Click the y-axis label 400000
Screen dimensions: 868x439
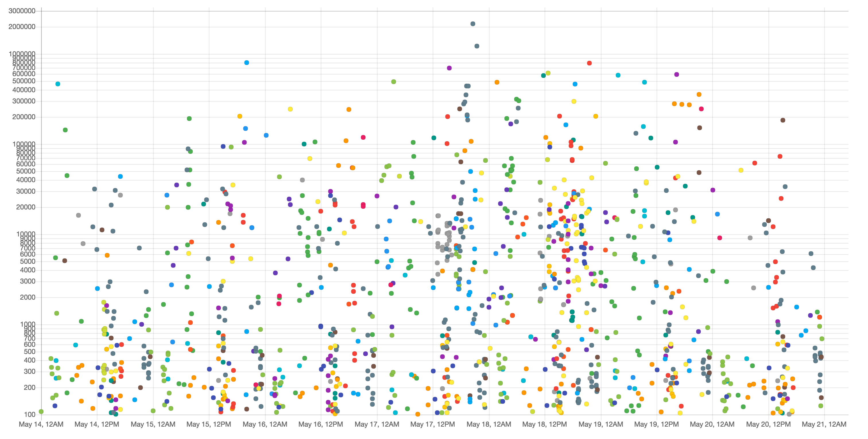pyautogui.click(x=24, y=90)
